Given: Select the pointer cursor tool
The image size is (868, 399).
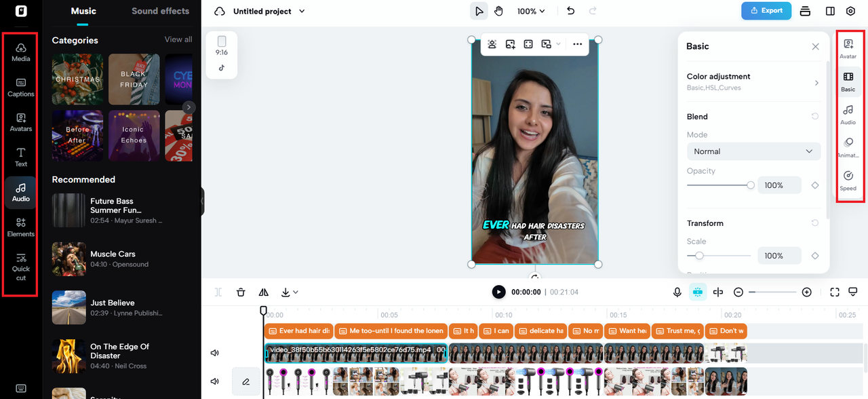Looking at the screenshot, I should coord(479,11).
